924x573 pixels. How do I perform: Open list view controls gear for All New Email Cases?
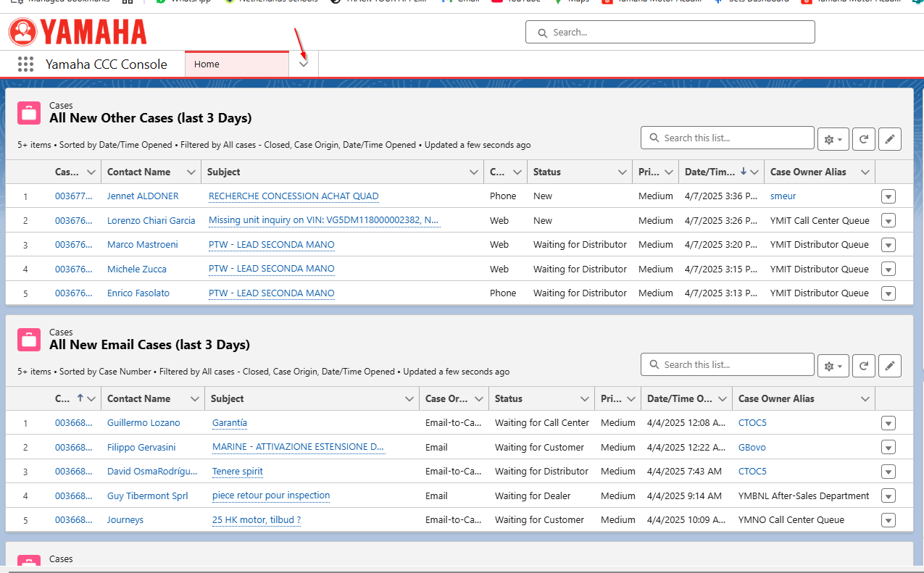(833, 365)
